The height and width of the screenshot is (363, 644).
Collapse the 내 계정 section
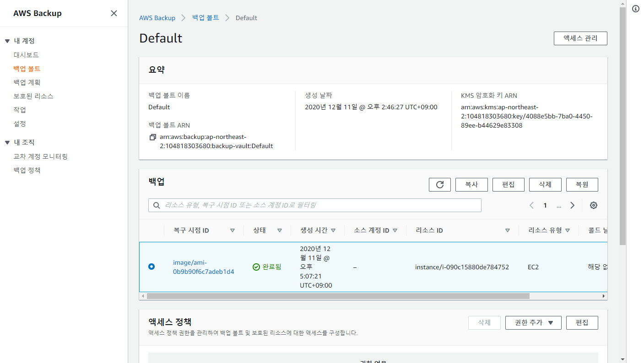coord(7,41)
